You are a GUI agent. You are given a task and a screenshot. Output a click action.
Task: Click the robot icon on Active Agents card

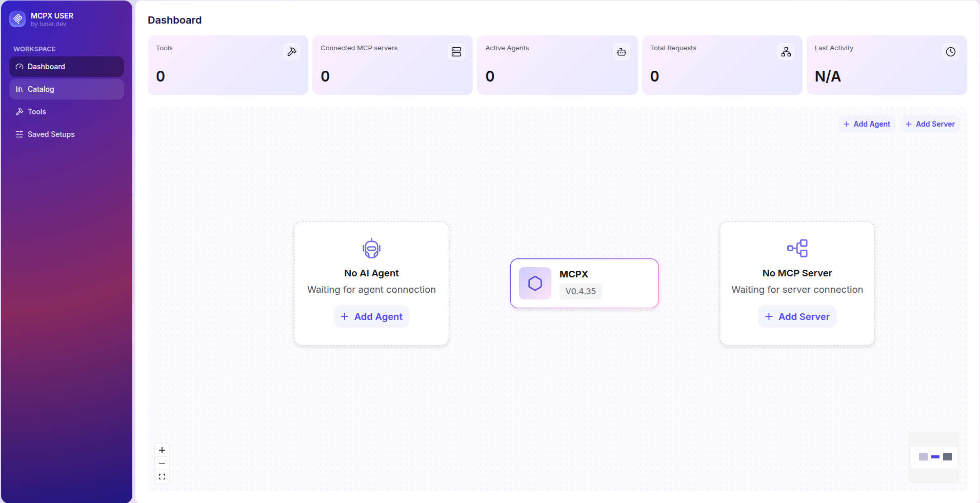[622, 52]
